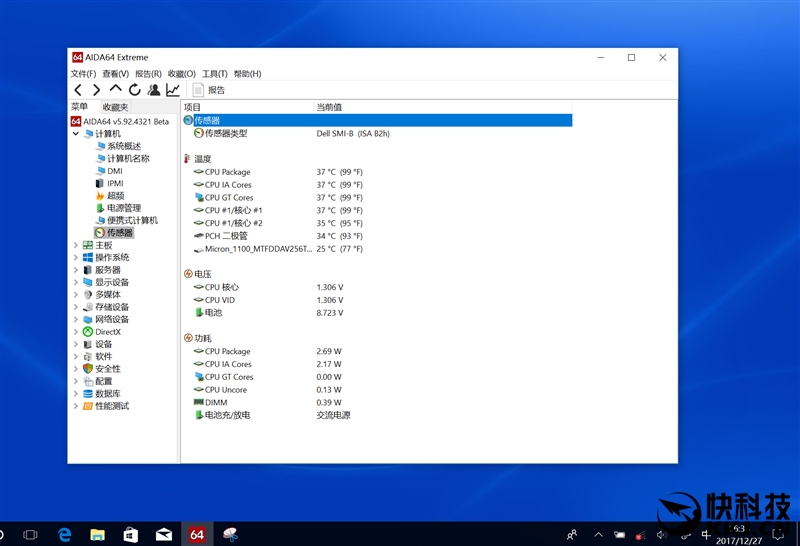
Task: Expand the 多媒体 tree node
Action: coord(76,294)
